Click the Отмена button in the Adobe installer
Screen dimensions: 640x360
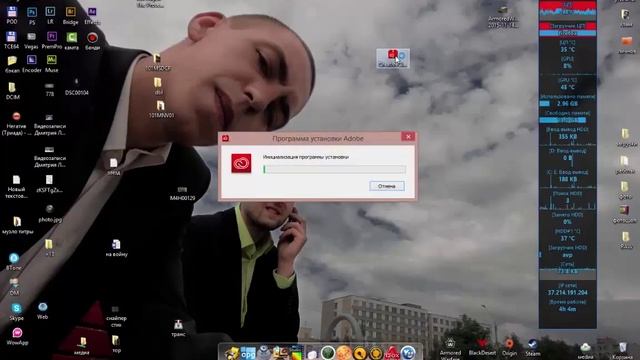(x=387, y=186)
